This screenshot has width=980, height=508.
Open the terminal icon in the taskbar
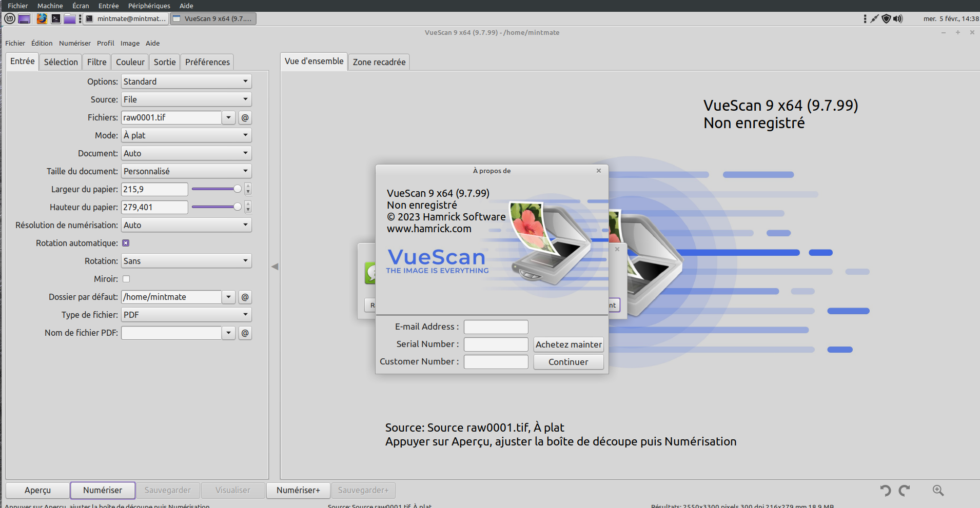coord(56,19)
